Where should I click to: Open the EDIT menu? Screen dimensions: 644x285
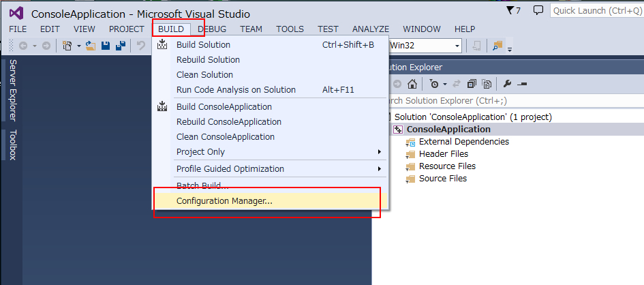pos(50,29)
